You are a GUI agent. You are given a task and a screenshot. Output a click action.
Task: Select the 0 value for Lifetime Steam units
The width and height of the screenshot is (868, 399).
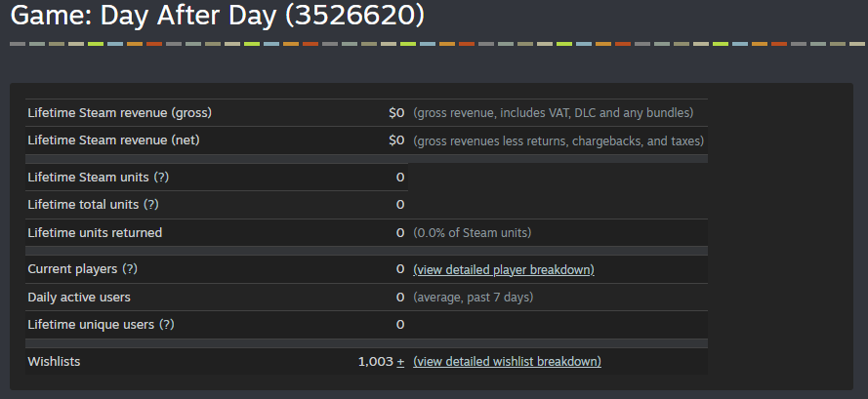[x=400, y=178]
